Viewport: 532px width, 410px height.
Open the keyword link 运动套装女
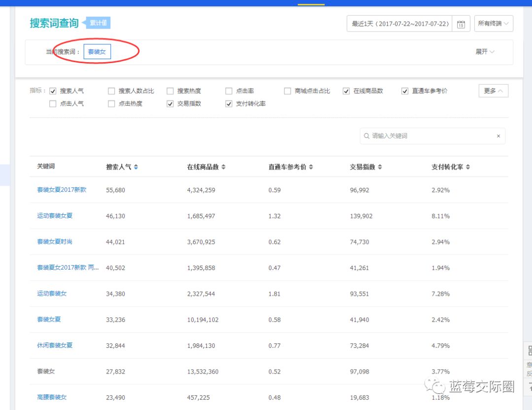click(50, 293)
